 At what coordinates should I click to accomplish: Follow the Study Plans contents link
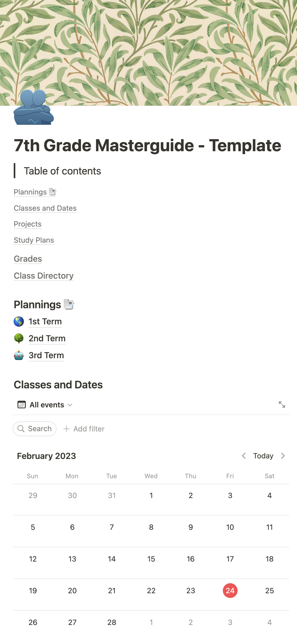[34, 240]
